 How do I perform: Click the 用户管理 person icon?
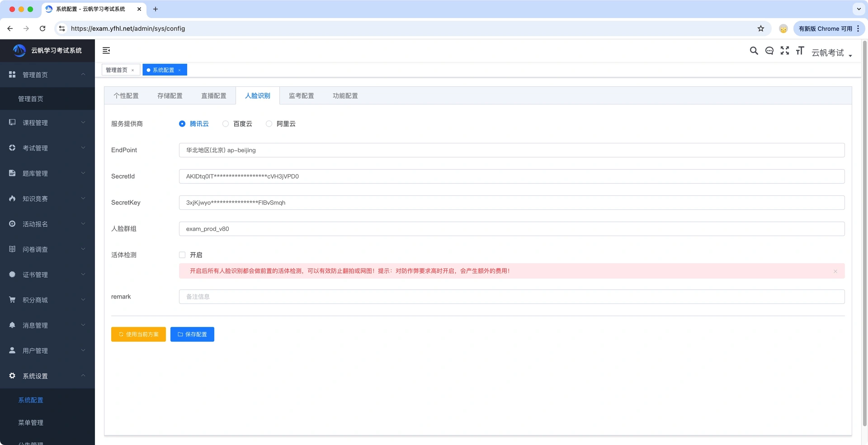(x=12, y=350)
